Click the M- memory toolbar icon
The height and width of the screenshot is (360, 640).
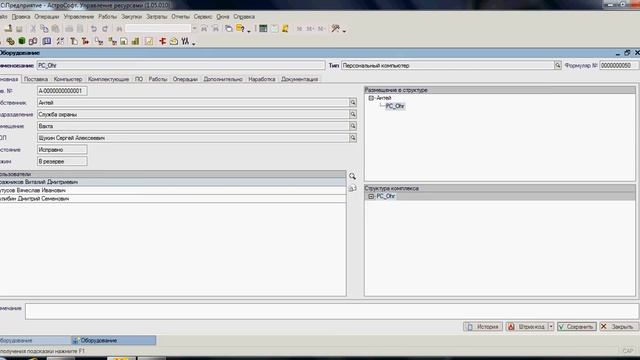coord(322,29)
